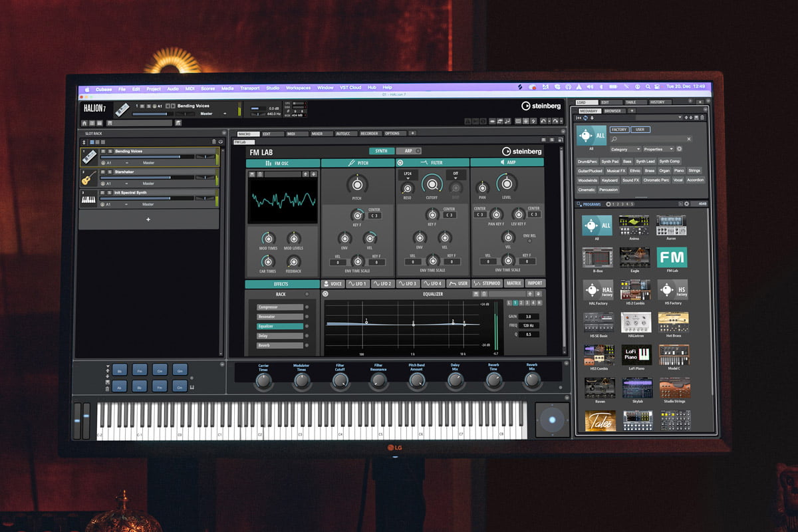The height and width of the screenshot is (532, 798).
Task: Open the MATRIX page
Action: (x=513, y=283)
